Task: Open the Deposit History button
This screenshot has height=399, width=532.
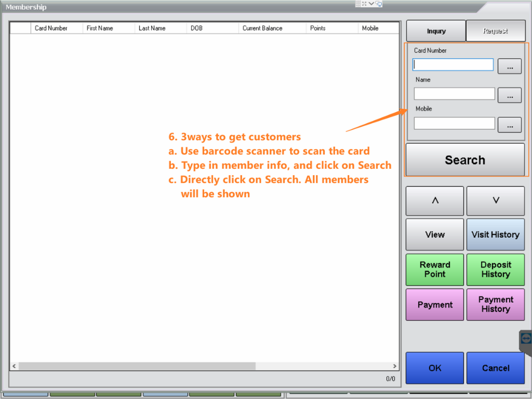Action: point(495,270)
